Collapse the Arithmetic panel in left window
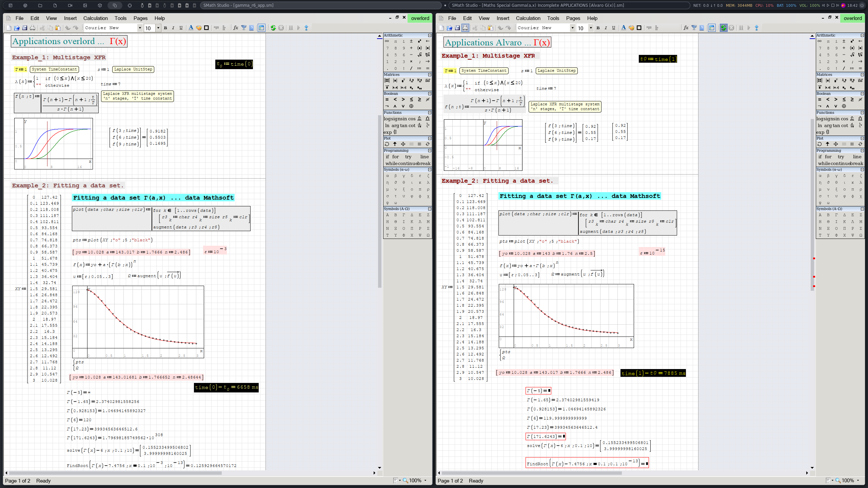Viewport: 868px width, 488px height. point(430,35)
